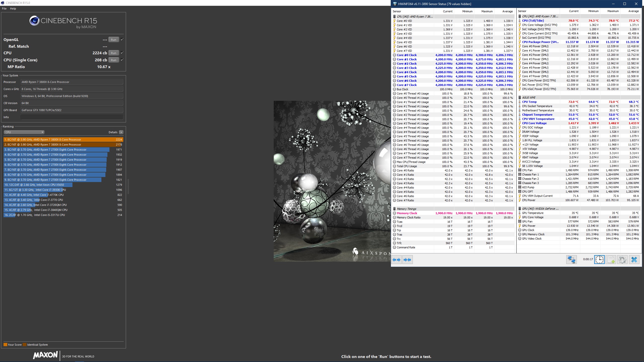The image size is (644, 362).
Task: Toggle the CPU (Single Core) test checkbox
Action: (x=122, y=60)
